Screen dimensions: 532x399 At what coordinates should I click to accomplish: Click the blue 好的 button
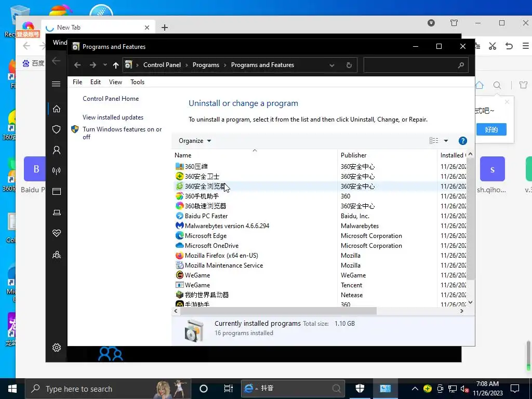coord(491,129)
